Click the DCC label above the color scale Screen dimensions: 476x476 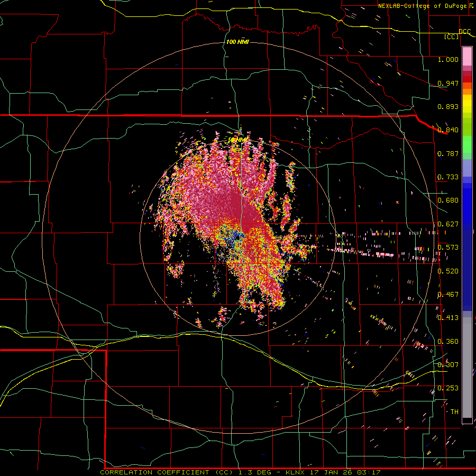[x=464, y=32]
